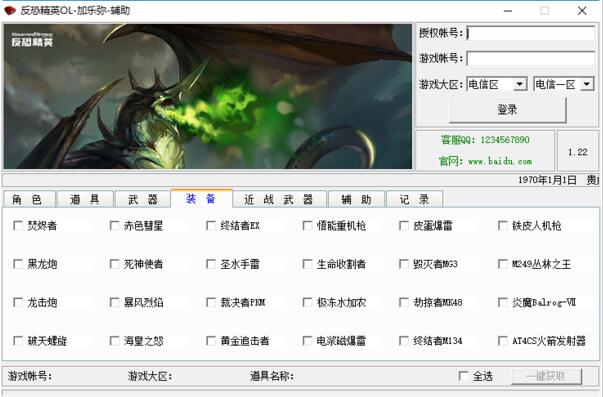Switch to 近战武器 tab
Viewport: 603px width, 397px height.
280,199
